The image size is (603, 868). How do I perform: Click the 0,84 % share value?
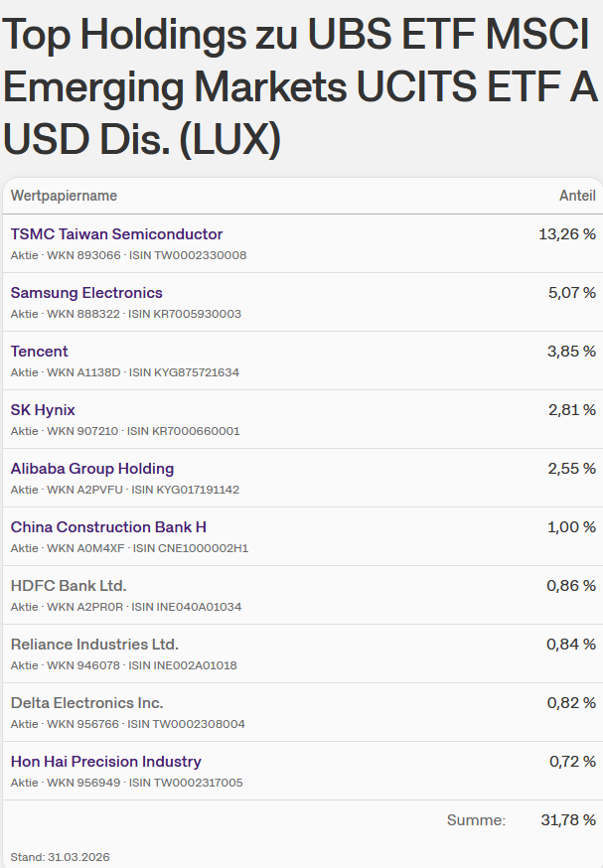[571, 645]
